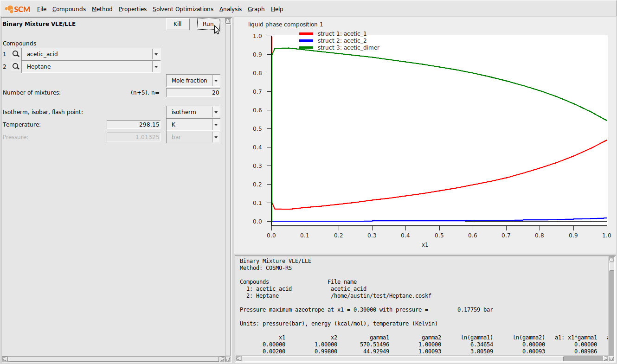
Task: Click the 0.17759 bar pressure value
Action: 475,310
